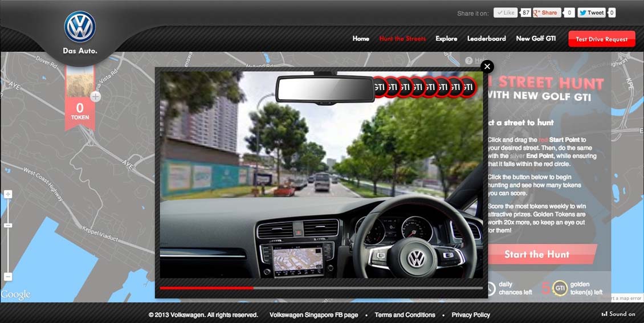
Task: Click the 'golden token(s) left' text
Action: [x=586, y=288]
